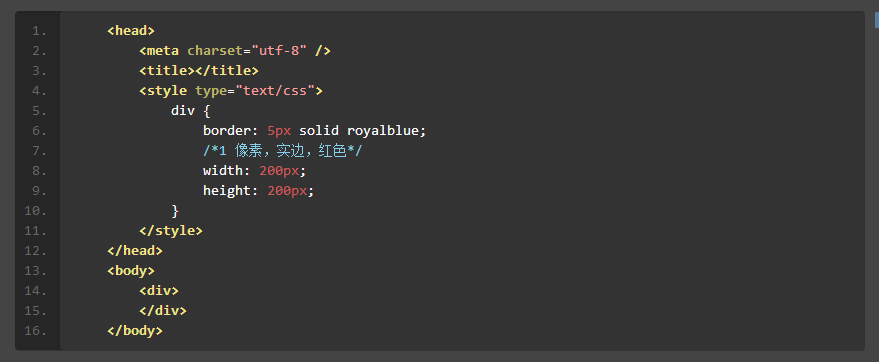
Task: Click the empty title tag line
Action: 199,71
